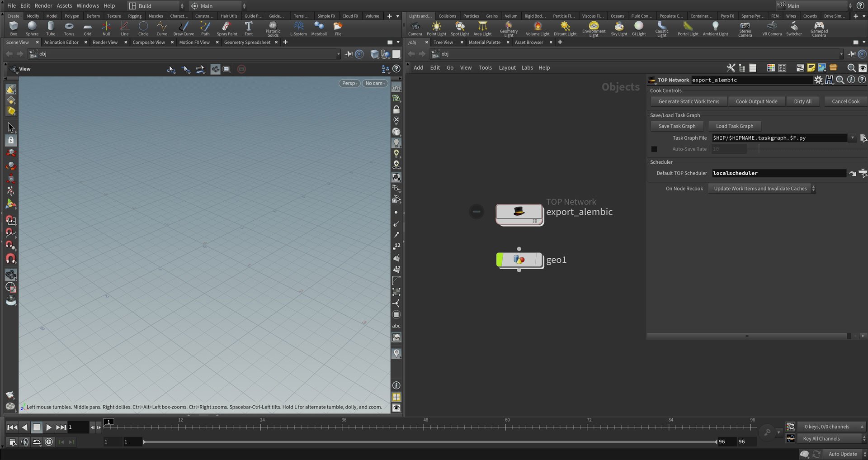Select the Tube shelf tool
The width and height of the screenshot is (868, 460).
click(51, 28)
